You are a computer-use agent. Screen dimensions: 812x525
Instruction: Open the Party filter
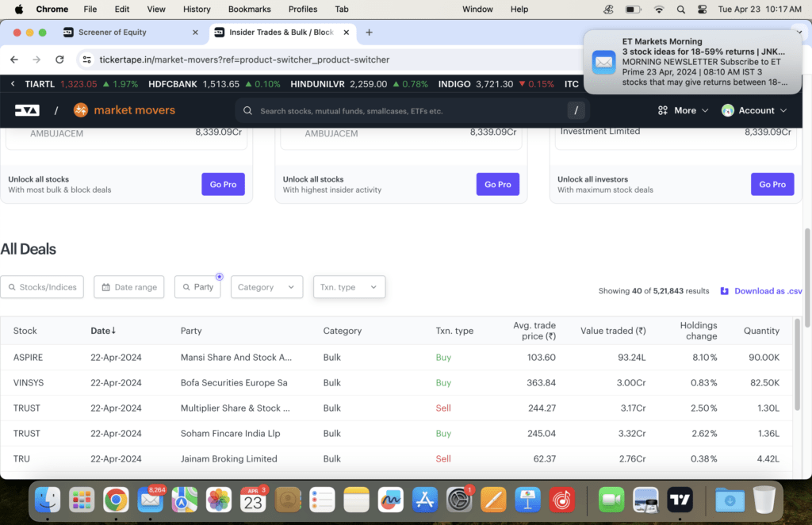pyautogui.click(x=197, y=287)
